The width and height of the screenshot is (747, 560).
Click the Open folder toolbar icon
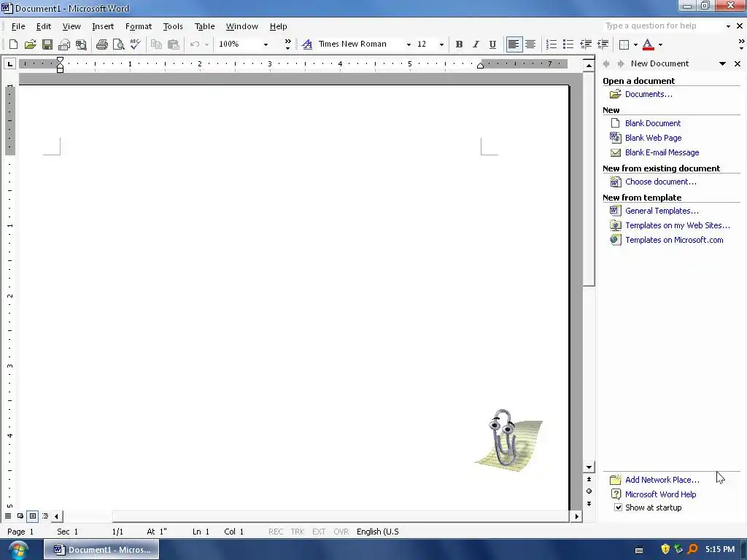pyautogui.click(x=30, y=44)
